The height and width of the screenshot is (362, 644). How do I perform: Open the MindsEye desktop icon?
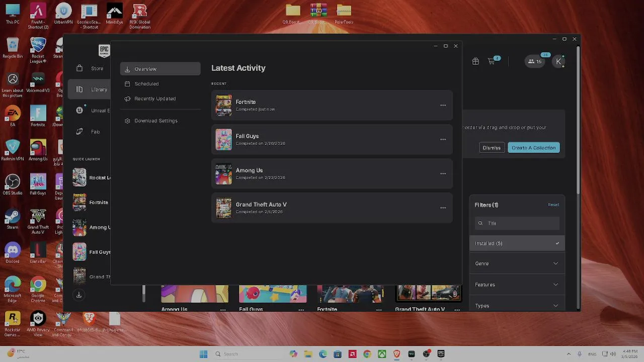click(114, 14)
